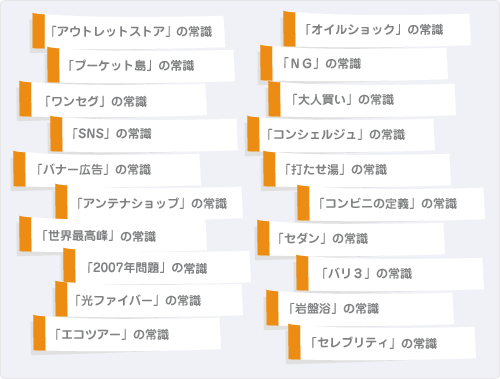Open the 「SNS」の常識 entry
Image resolution: width=500 pixels, height=379 pixels.
click(x=144, y=134)
